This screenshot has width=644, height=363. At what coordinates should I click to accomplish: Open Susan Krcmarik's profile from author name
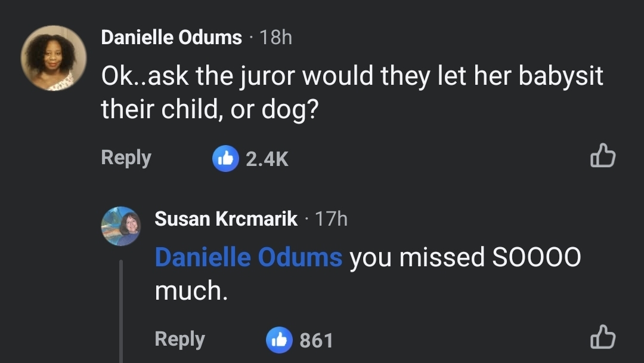coord(226,219)
